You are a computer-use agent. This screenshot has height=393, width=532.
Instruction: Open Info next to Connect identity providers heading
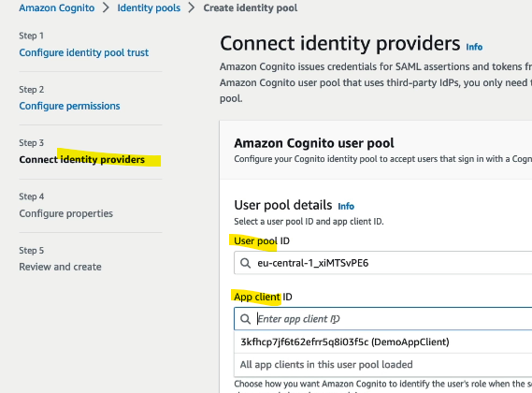[474, 47]
